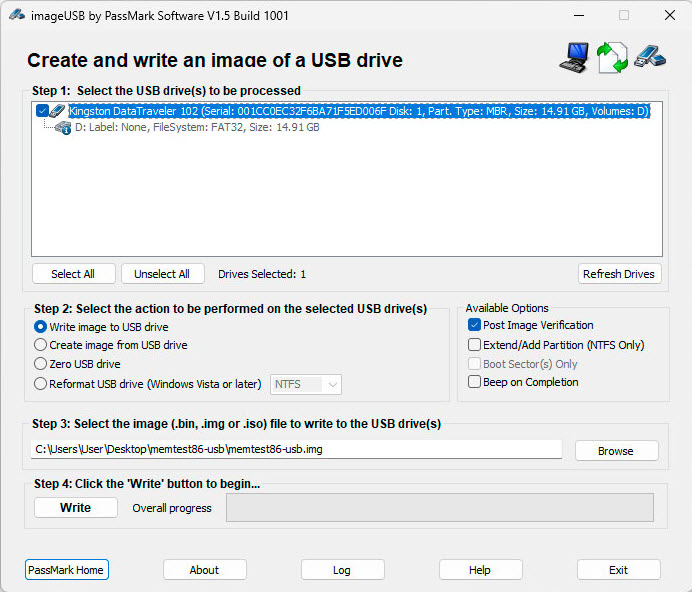Select Create image from USB drive
692x592 pixels.
click(41, 345)
